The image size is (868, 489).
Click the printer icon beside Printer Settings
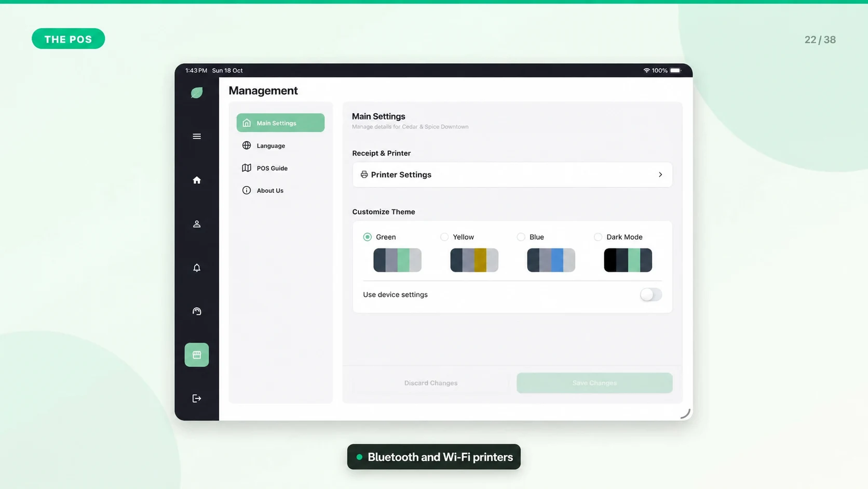[x=364, y=175]
